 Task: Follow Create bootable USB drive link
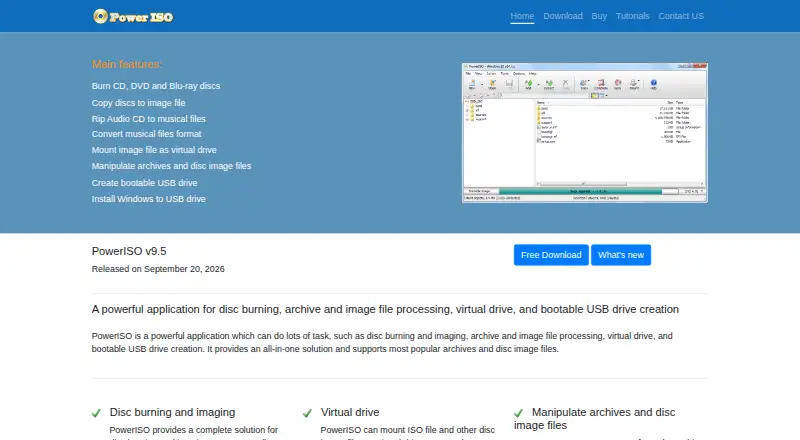coord(144,183)
